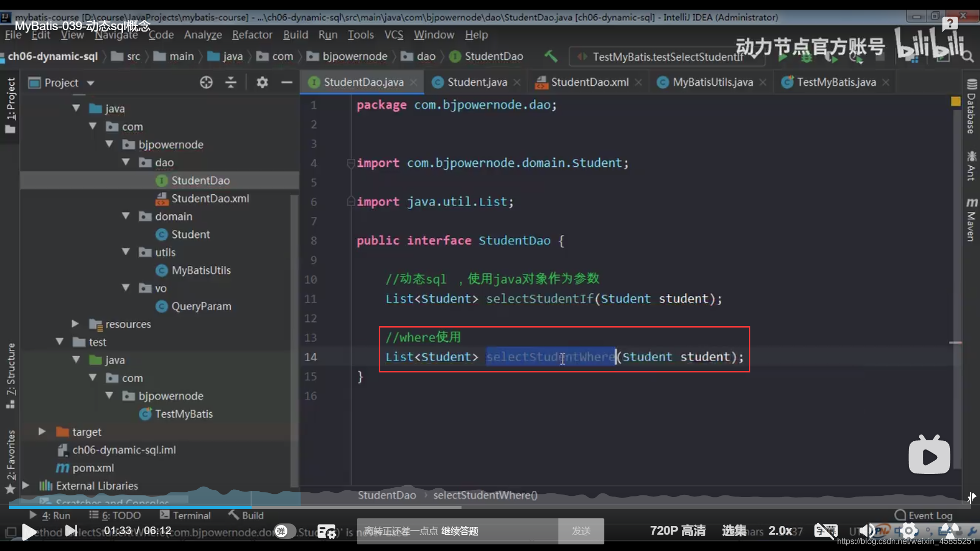This screenshot has height=551, width=980.
Task: Click the green Build project hammer icon
Action: pyautogui.click(x=551, y=56)
